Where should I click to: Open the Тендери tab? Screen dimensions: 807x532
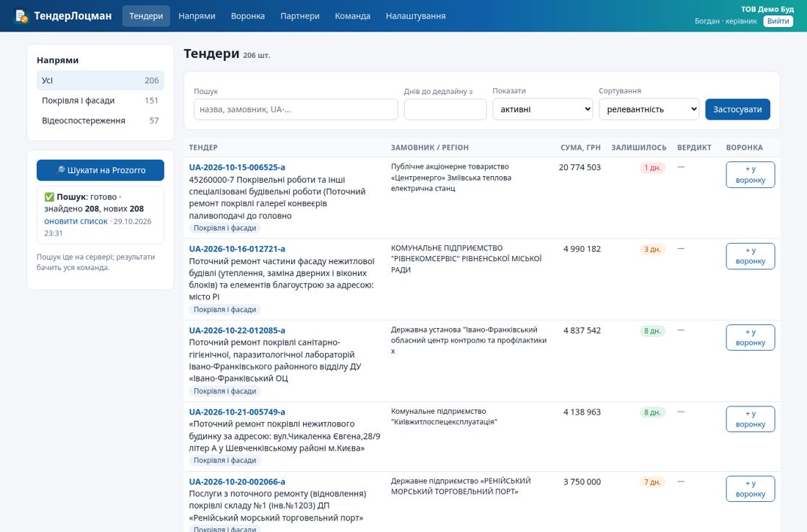[146, 16]
